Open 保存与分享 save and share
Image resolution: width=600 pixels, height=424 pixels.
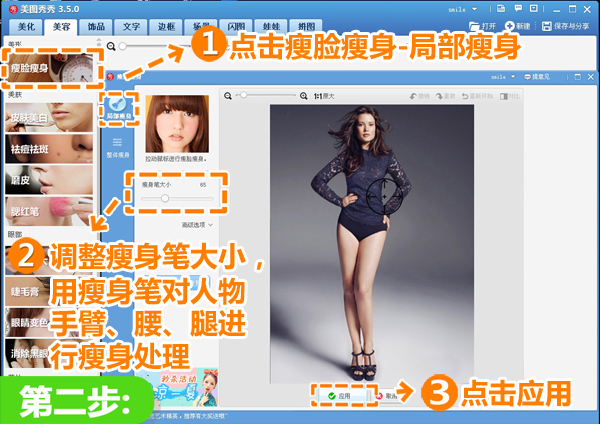pos(566,26)
